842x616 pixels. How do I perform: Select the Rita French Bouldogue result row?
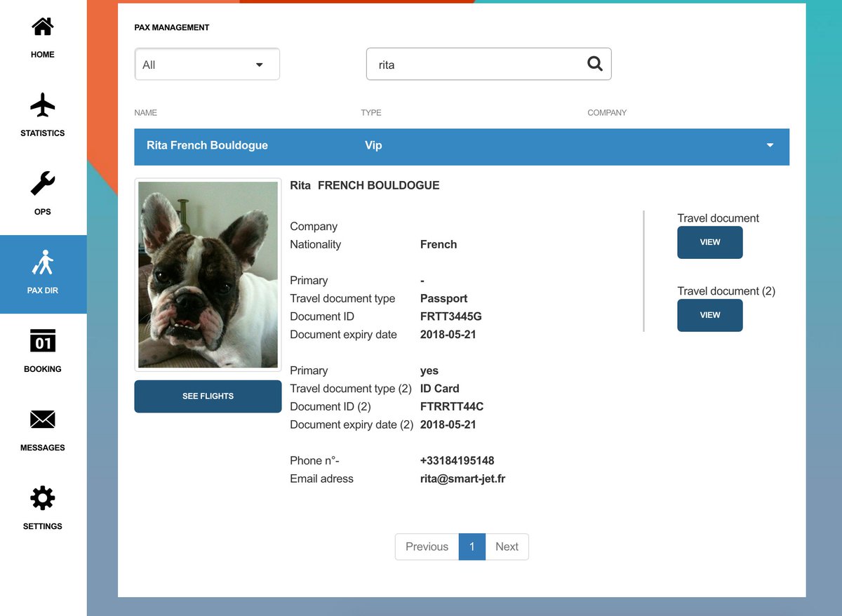pyautogui.click(x=462, y=147)
